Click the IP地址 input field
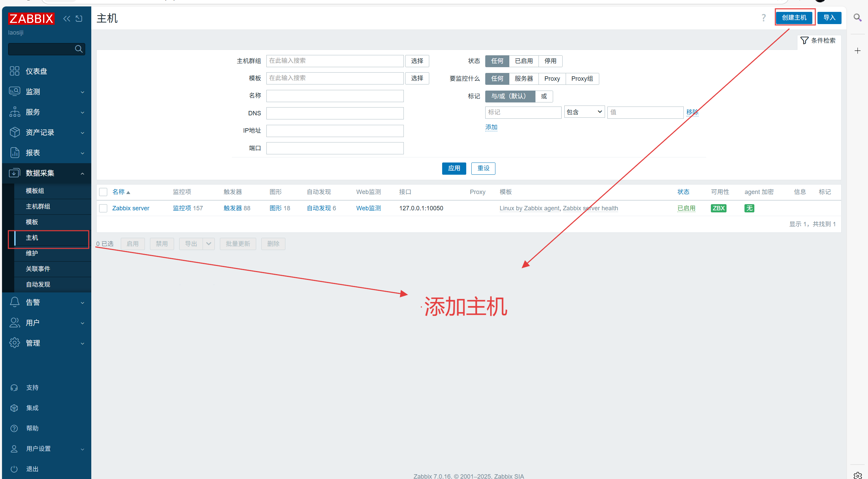 [335, 131]
